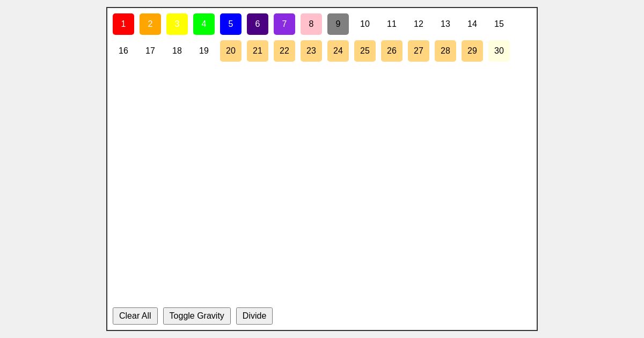The width and height of the screenshot is (644, 338).
Task: Click block number 16 in the second row
Action: pos(123,51)
